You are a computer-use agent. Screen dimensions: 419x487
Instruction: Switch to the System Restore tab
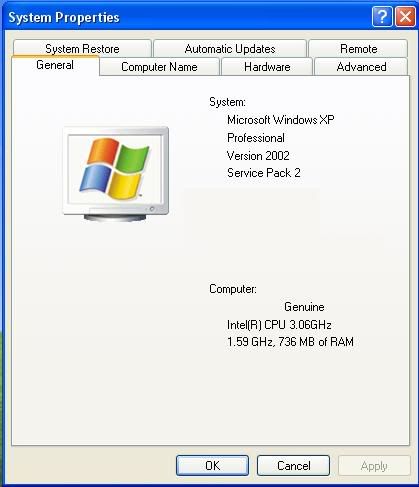click(x=82, y=49)
